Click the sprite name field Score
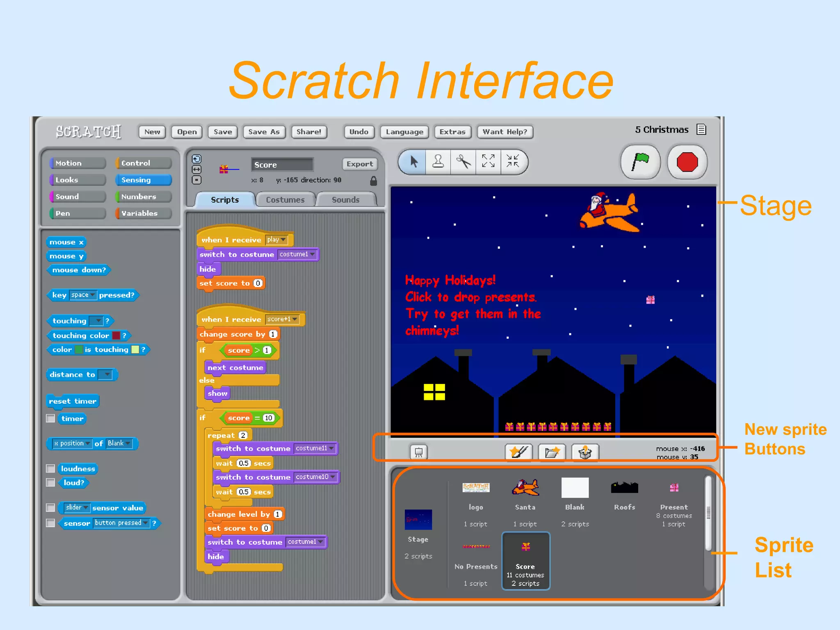The image size is (840, 630). pos(282,164)
